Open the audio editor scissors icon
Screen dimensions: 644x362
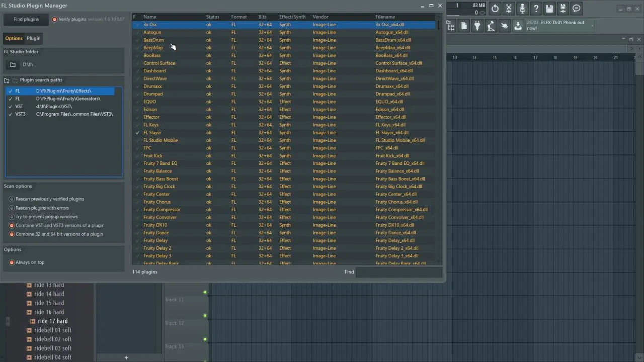[509, 9]
